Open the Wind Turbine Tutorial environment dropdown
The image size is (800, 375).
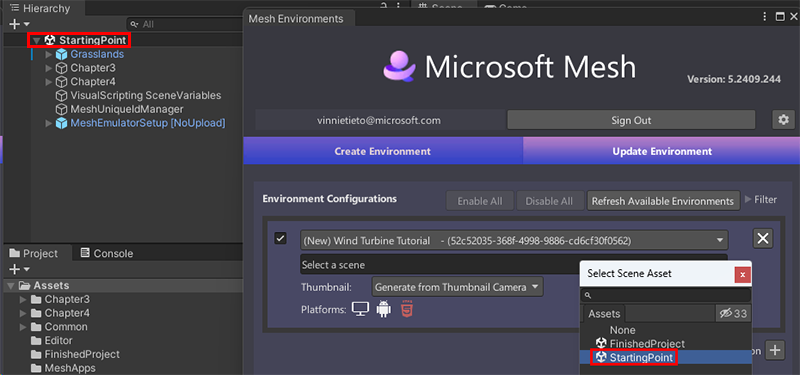[x=514, y=240]
